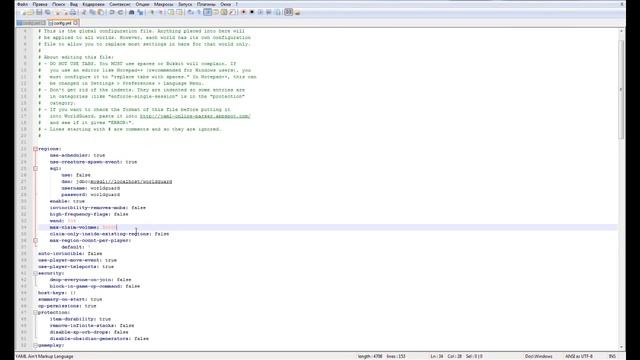Click the vertical scrollbar thumb
Image resolution: width=640 pixels, height=360 pixels.
click(x=621, y=89)
